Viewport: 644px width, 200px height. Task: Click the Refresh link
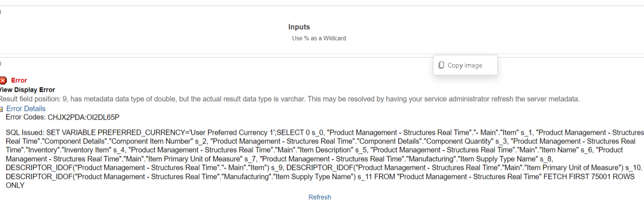pos(319,197)
